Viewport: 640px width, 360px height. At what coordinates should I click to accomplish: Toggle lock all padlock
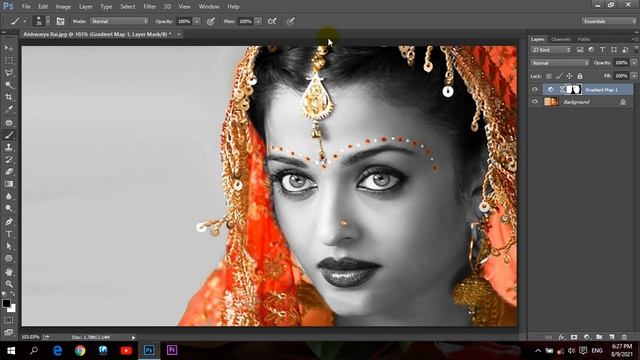(580, 76)
